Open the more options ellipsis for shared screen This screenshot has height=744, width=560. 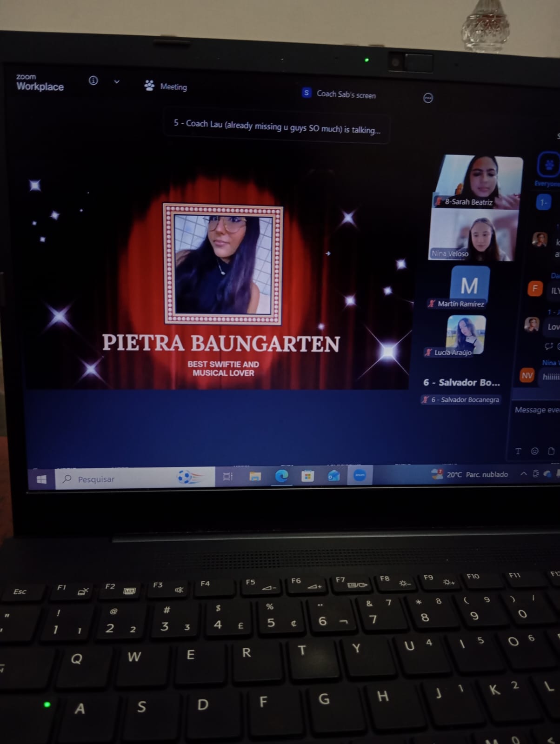[428, 98]
